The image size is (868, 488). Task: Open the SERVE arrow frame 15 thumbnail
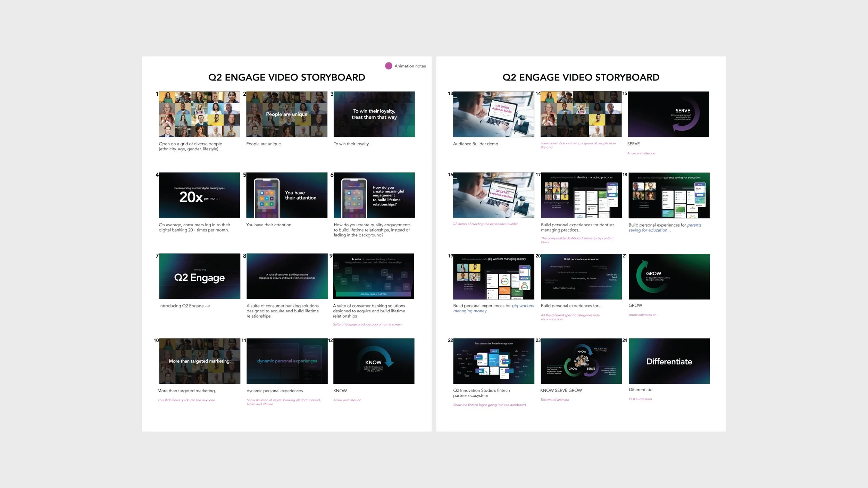click(669, 114)
